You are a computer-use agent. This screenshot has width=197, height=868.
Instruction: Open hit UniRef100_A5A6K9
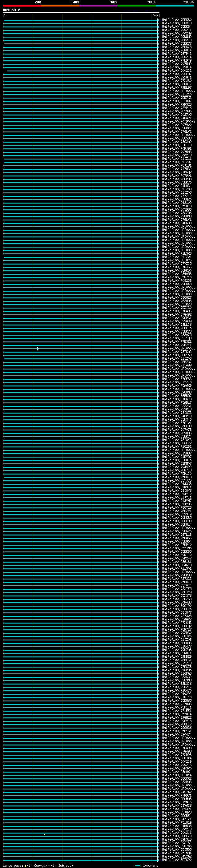176,386
